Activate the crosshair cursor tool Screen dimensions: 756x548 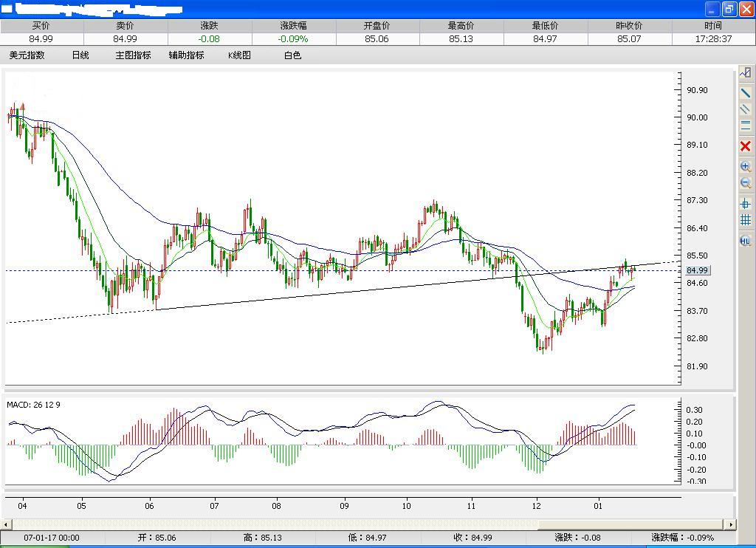click(x=746, y=205)
